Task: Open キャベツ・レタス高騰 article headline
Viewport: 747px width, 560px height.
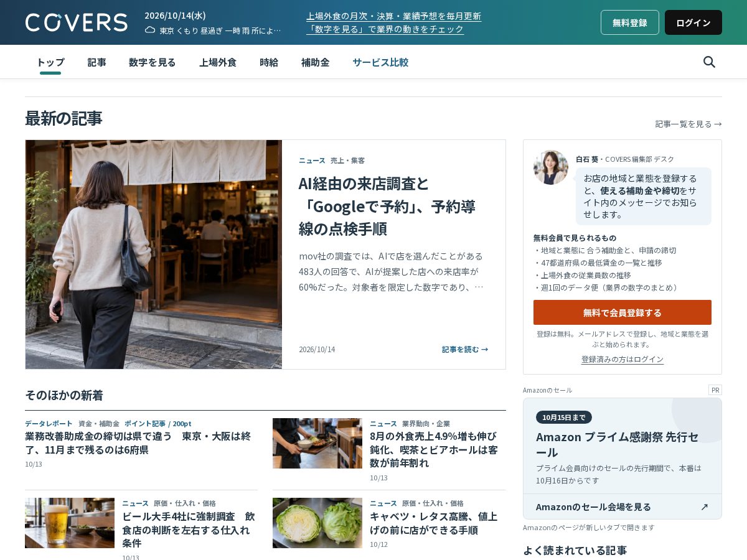Action: [434, 523]
